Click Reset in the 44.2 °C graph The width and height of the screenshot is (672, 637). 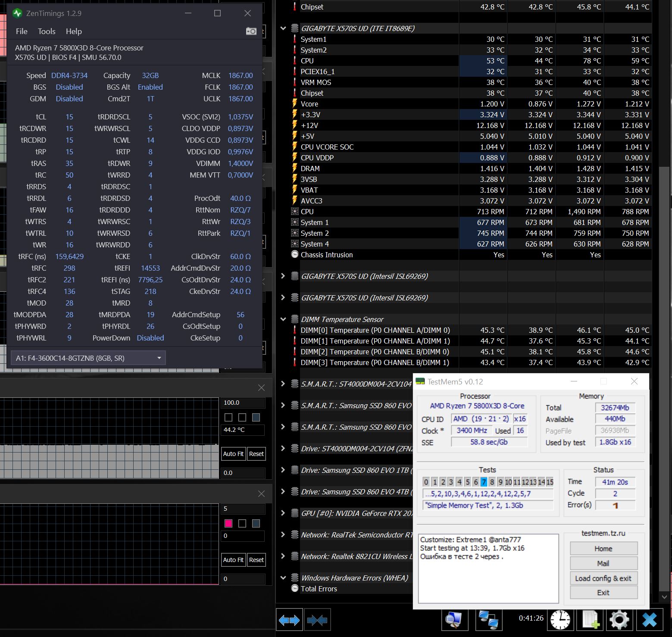pyautogui.click(x=256, y=454)
